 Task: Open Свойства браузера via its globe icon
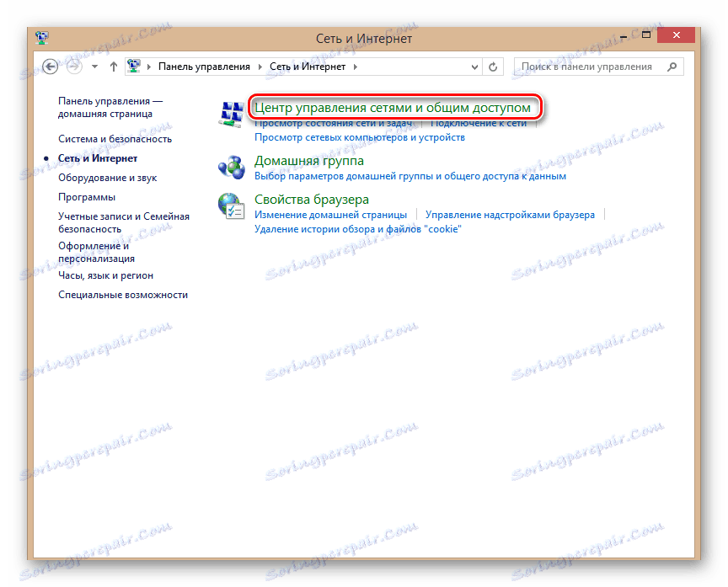pos(230,205)
